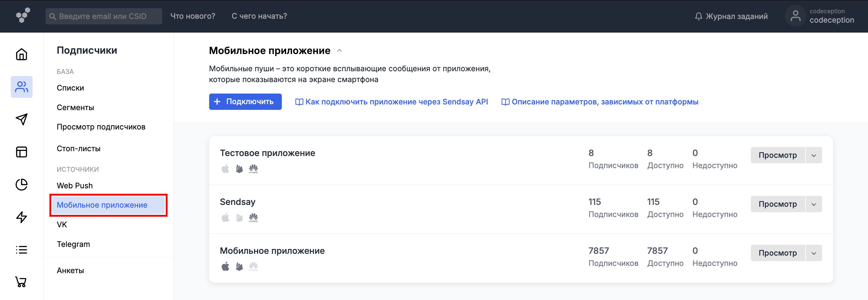Open the Журнал заданий bell notifications
The width and height of the screenshot is (868, 300).
click(x=731, y=16)
